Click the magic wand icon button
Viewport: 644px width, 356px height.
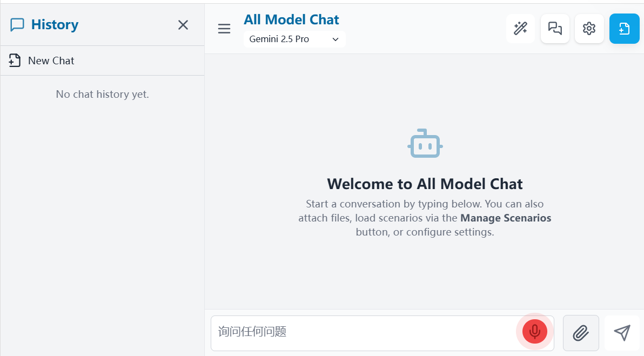[x=520, y=29]
